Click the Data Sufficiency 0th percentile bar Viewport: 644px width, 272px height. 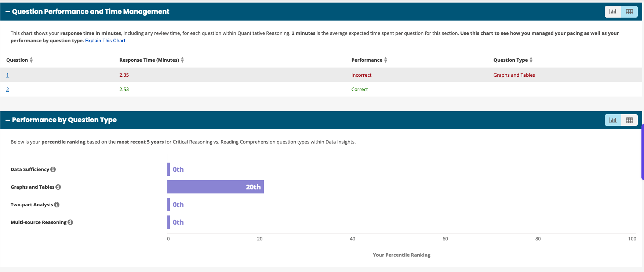169,169
